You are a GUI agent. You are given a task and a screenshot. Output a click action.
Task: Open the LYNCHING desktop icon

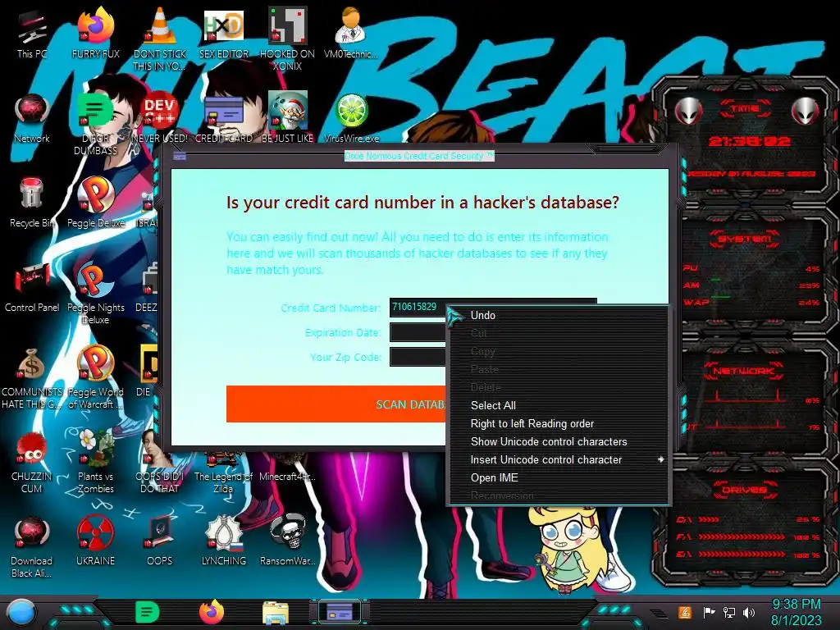coord(223,541)
